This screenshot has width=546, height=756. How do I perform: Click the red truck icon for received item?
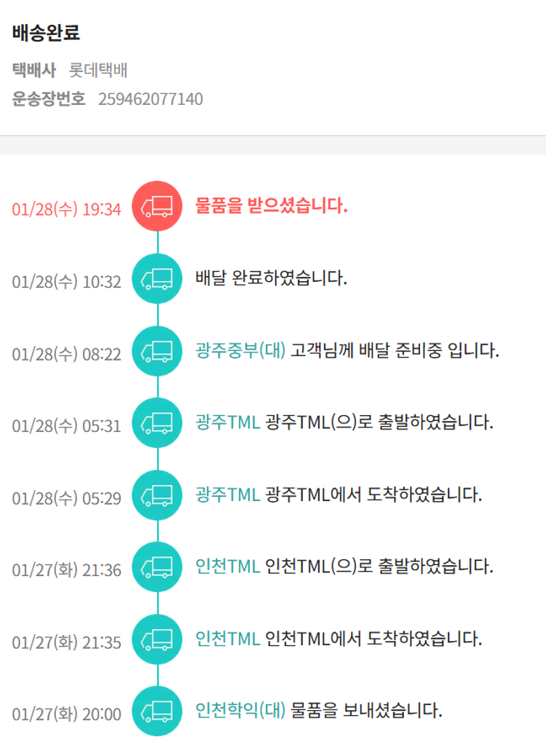click(157, 207)
